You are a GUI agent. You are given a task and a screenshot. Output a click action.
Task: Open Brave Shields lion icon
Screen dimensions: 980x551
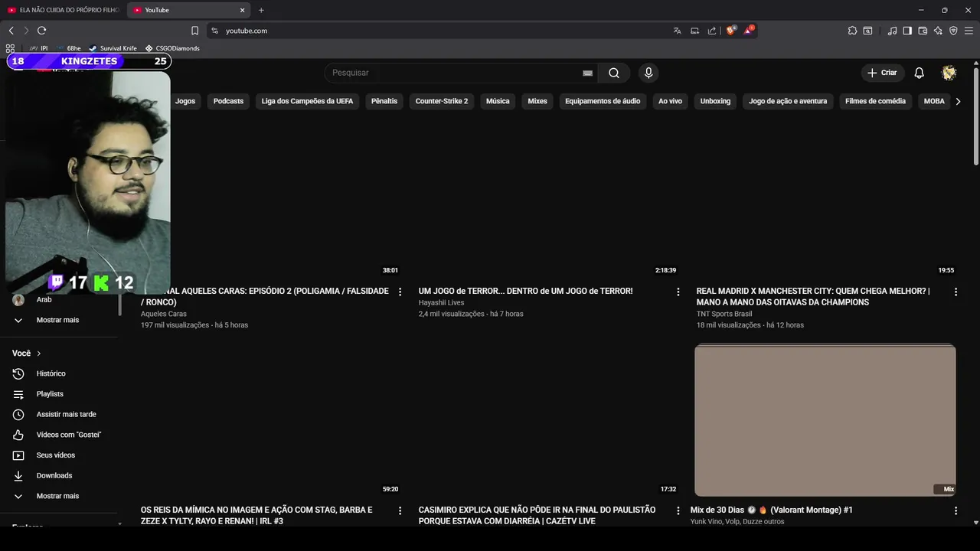(730, 31)
